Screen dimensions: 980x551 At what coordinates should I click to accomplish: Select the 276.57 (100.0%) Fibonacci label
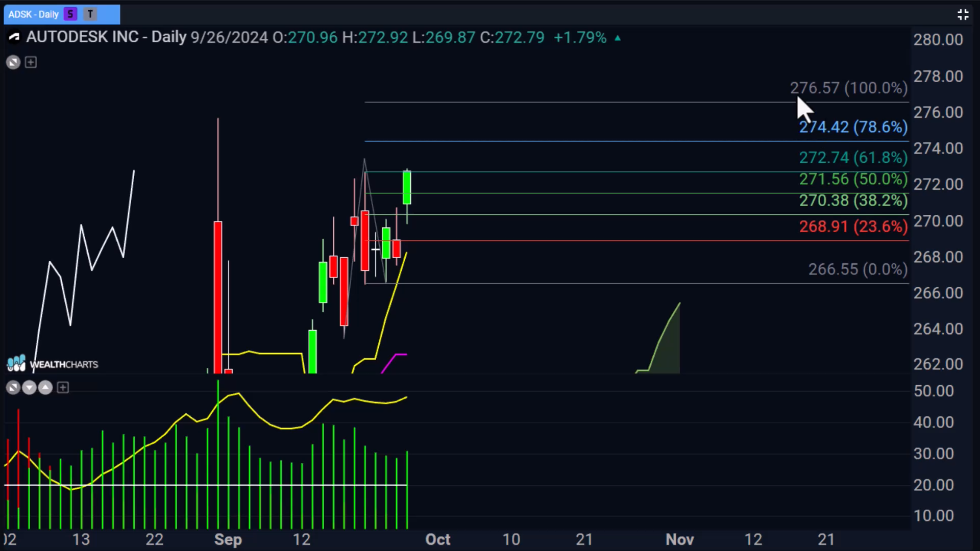849,88
